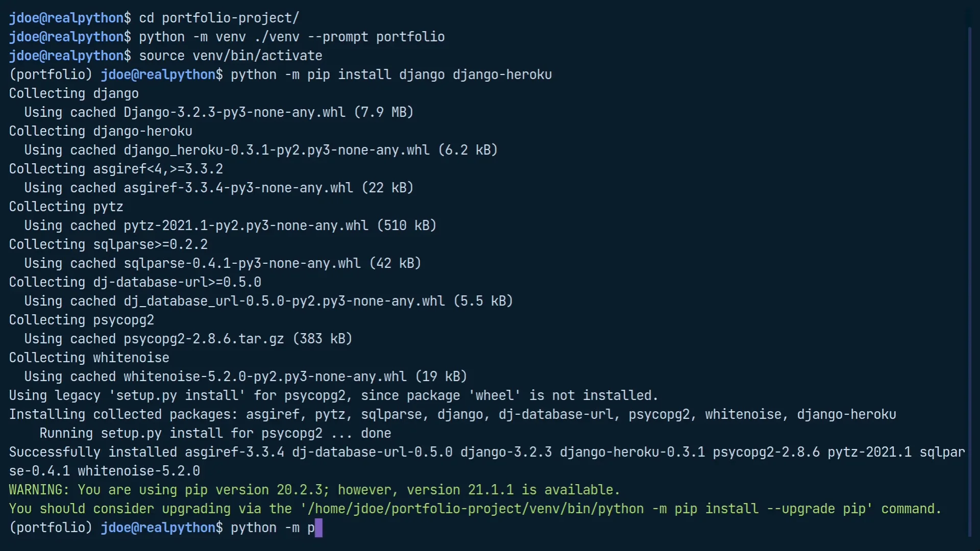The height and width of the screenshot is (551, 980).
Task: Click the whitenoise-5.2.0 wheel filename
Action: click(x=265, y=377)
